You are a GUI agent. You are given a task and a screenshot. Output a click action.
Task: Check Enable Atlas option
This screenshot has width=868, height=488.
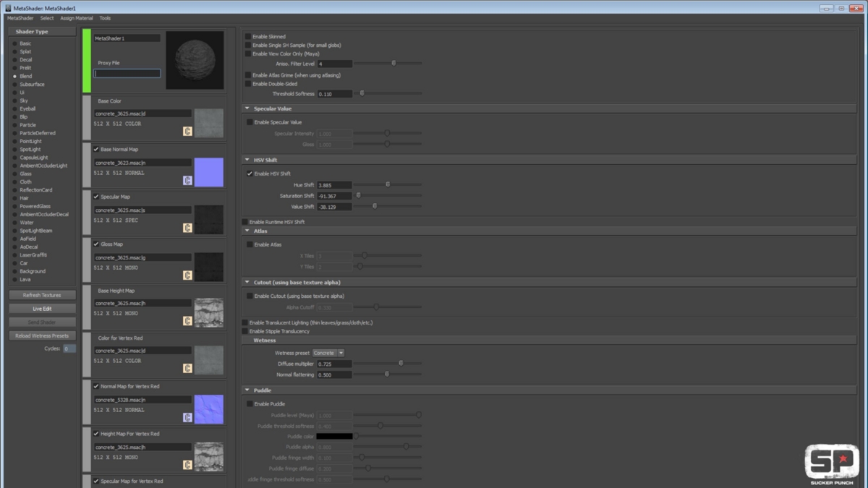click(x=250, y=244)
